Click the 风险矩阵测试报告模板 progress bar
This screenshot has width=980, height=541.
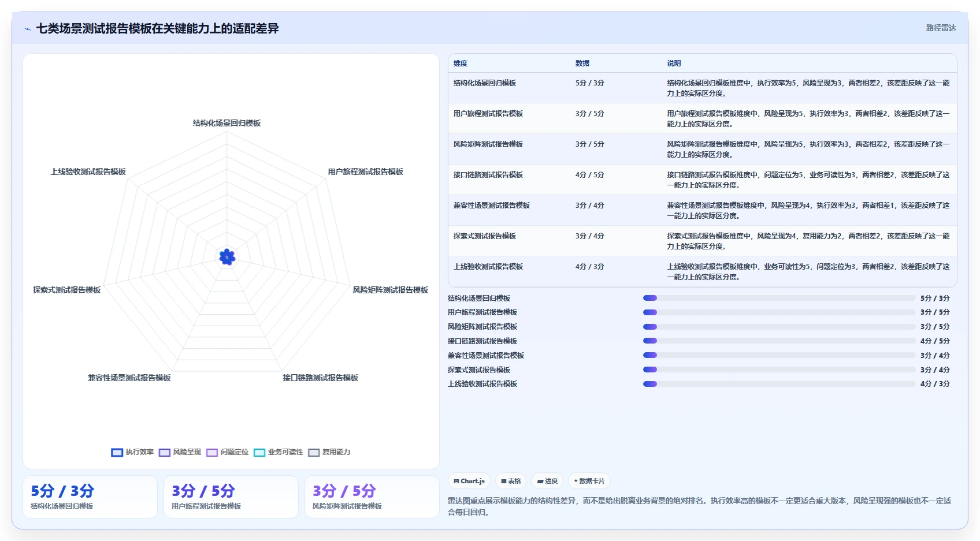[x=779, y=327]
